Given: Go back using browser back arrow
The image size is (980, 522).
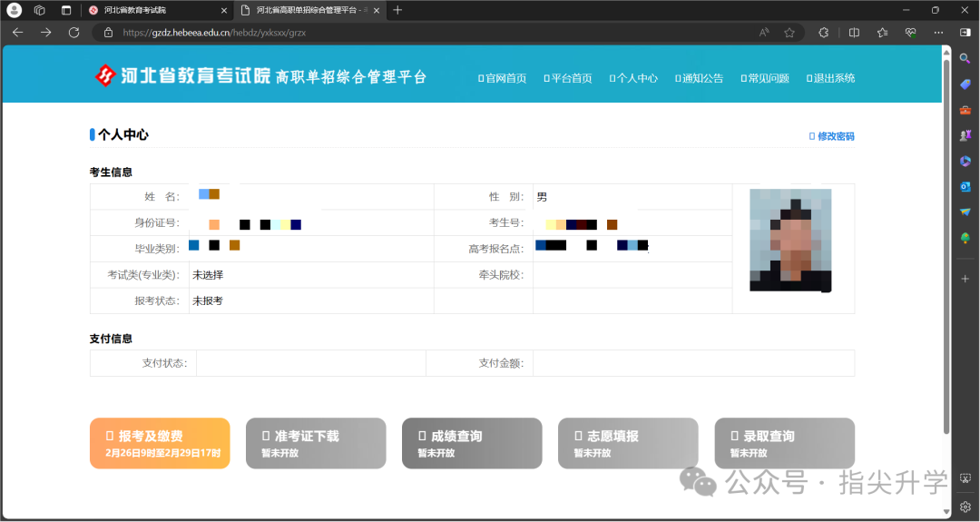Looking at the screenshot, I should 17,33.
